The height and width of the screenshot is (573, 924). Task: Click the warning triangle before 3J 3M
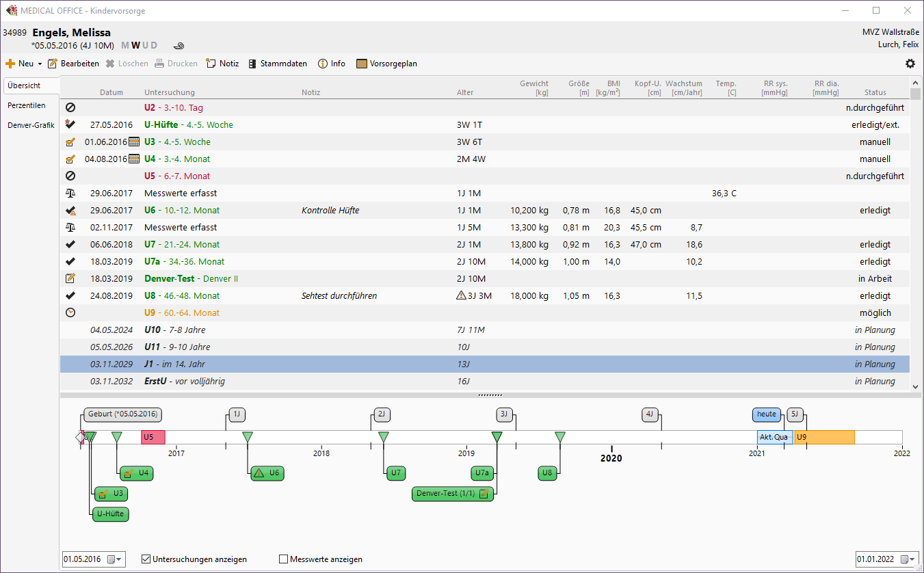(461, 296)
